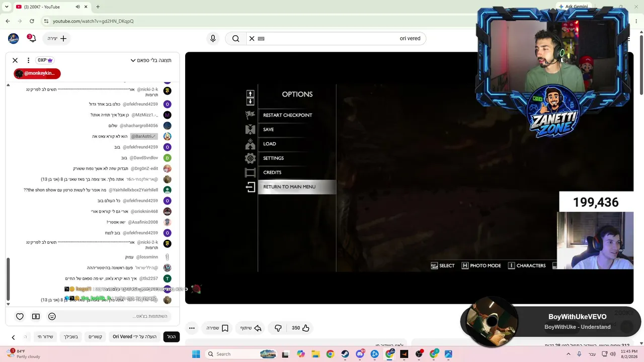
Task: Open the chat emoji picker
Action: tap(52, 316)
